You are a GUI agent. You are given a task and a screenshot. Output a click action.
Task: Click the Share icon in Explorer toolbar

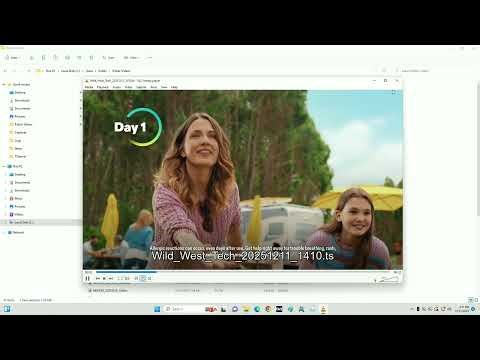(79, 58)
